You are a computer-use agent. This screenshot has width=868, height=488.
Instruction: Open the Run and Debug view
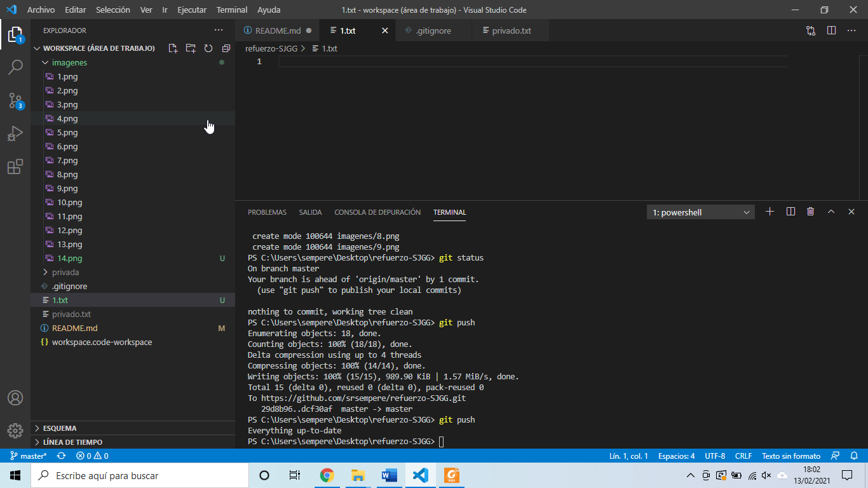click(15, 133)
